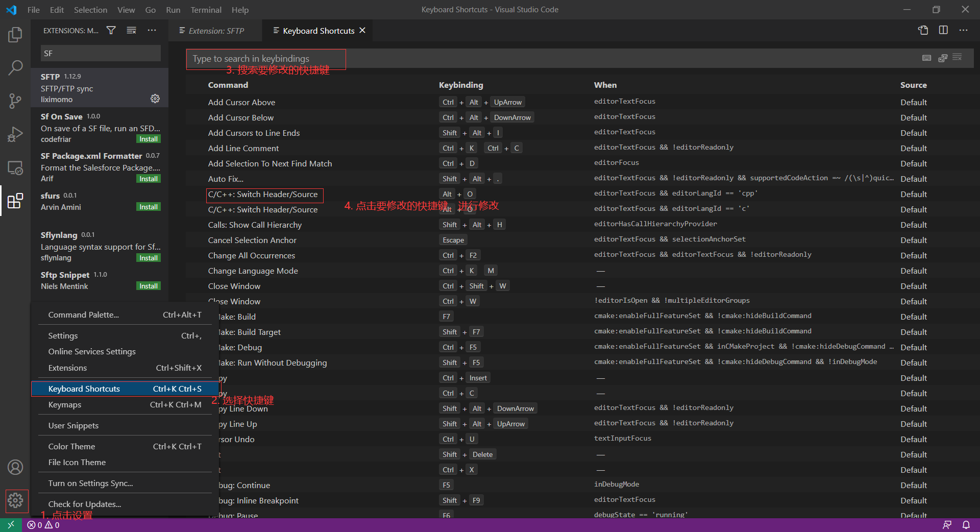The image size is (980, 532).
Task: Open the Run menu
Action: [x=173, y=10]
